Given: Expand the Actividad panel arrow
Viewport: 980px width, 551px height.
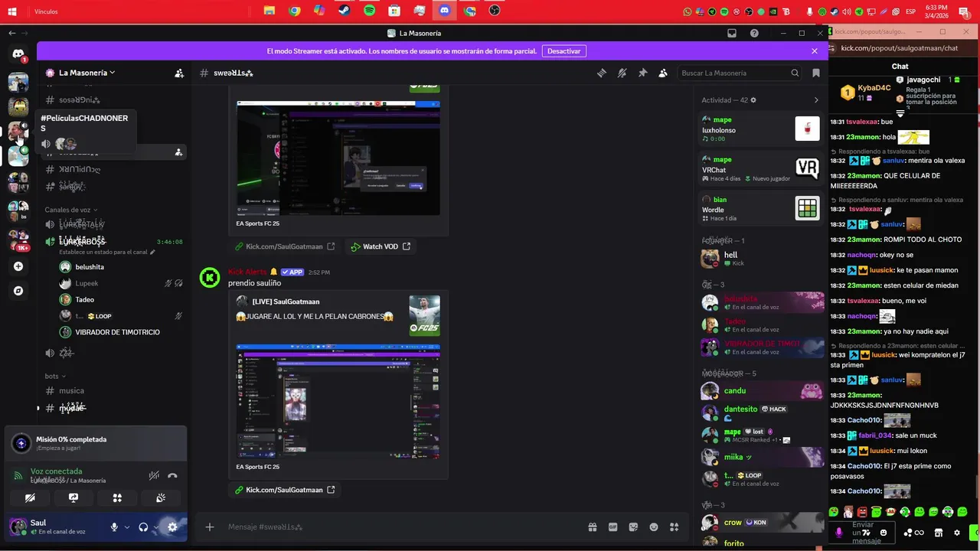Looking at the screenshot, I should pyautogui.click(x=816, y=100).
